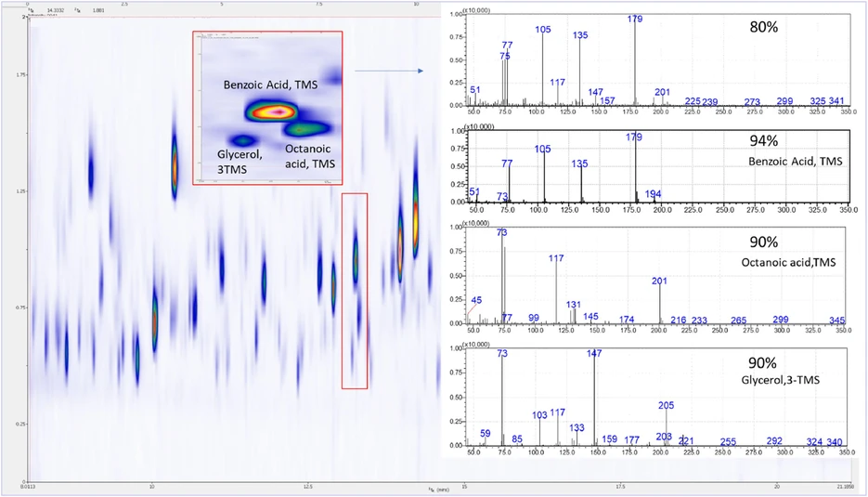Click peak label 292 in the Glycerol spectrum
The width and height of the screenshot is (868, 497).
774,440
